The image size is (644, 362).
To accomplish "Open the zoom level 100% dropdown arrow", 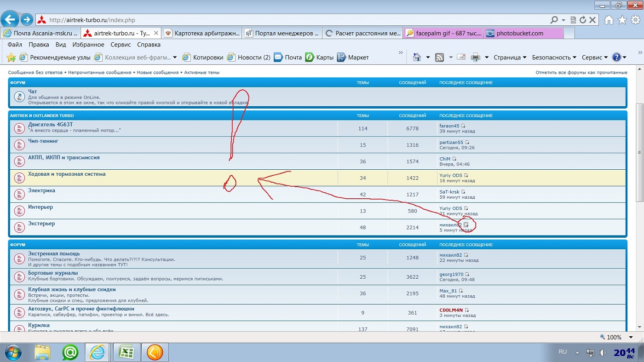I will 631,337.
